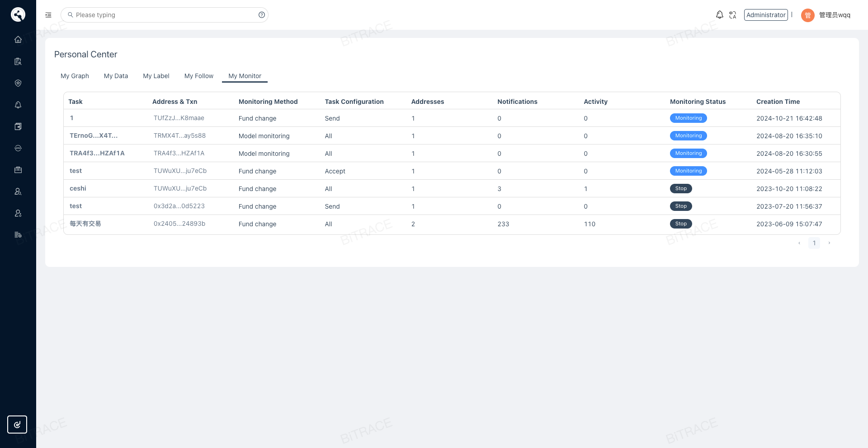Toggle Monitoring status for task 1

click(x=689, y=118)
